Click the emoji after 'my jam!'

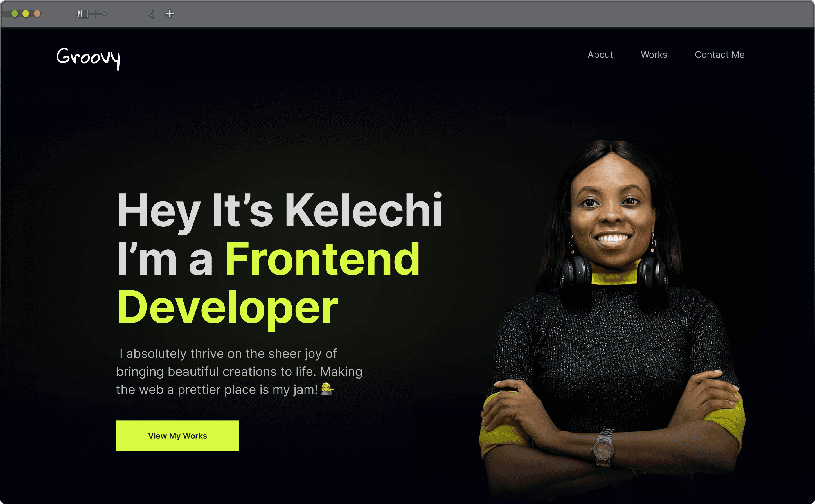point(327,389)
